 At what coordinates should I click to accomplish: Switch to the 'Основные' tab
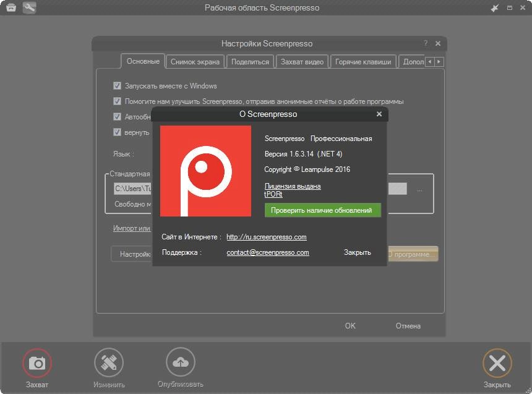(x=143, y=61)
